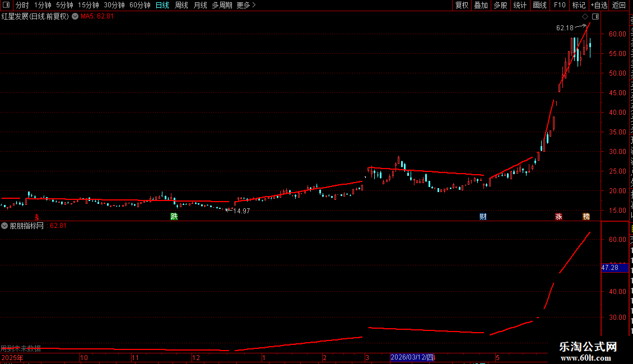The image size is (633, 364).
Task: Click the 股朋指标网 indicator name
Action: [x=27, y=226]
